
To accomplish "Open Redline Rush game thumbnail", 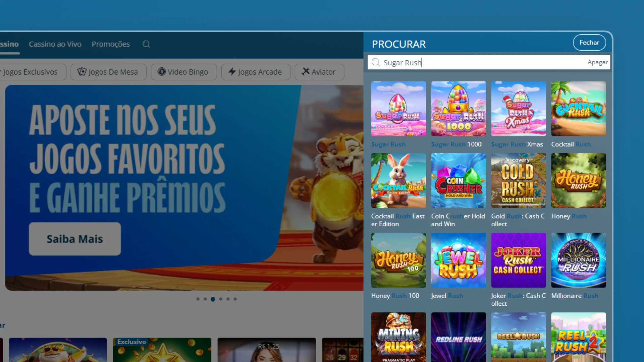I will (x=459, y=337).
